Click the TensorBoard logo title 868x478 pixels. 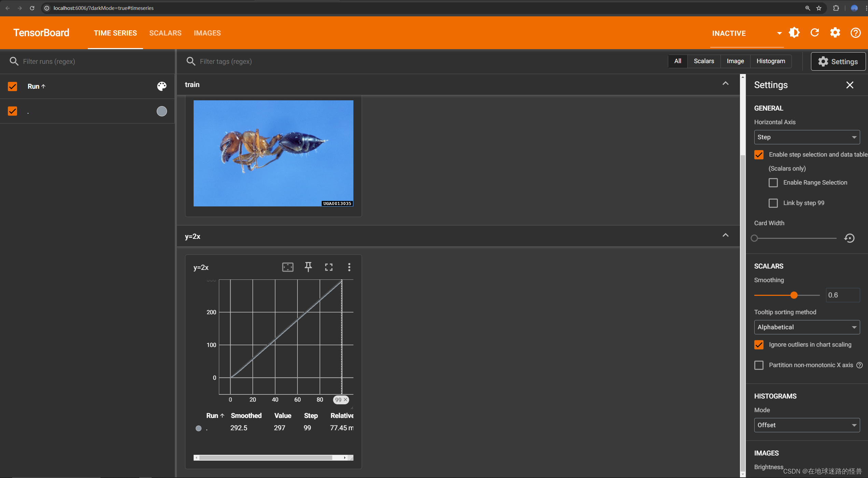click(x=41, y=33)
